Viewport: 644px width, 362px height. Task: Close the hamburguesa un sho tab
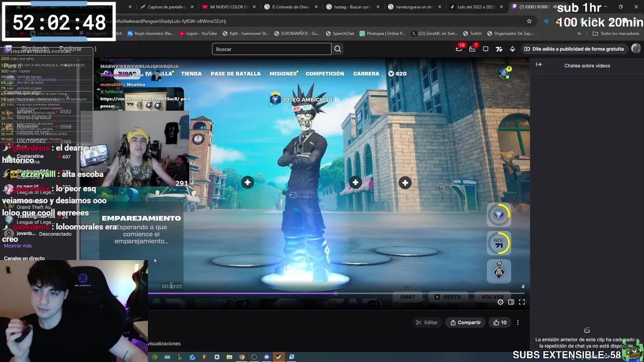[x=440, y=7]
